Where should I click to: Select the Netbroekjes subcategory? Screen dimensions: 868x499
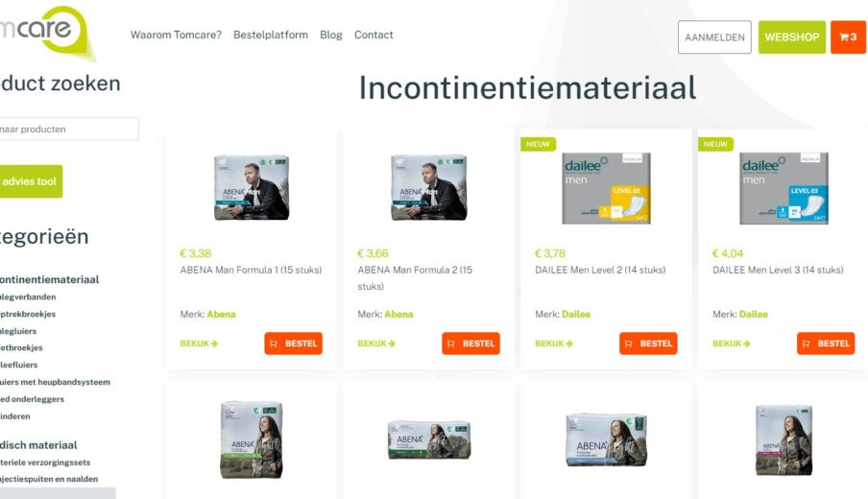click(x=21, y=348)
